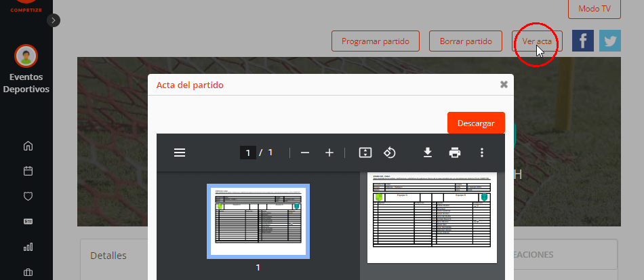Open the shield icon in the sidebar

pyautogui.click(x=28, y=196)
